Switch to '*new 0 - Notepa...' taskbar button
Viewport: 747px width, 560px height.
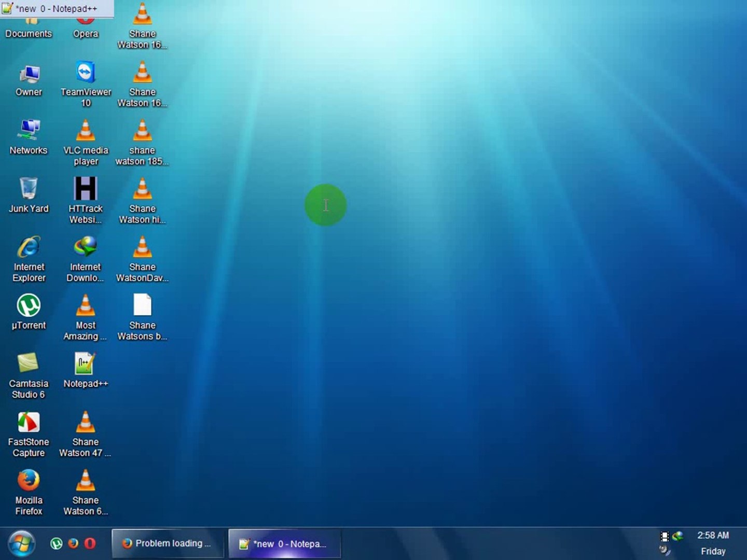(284, 543)
